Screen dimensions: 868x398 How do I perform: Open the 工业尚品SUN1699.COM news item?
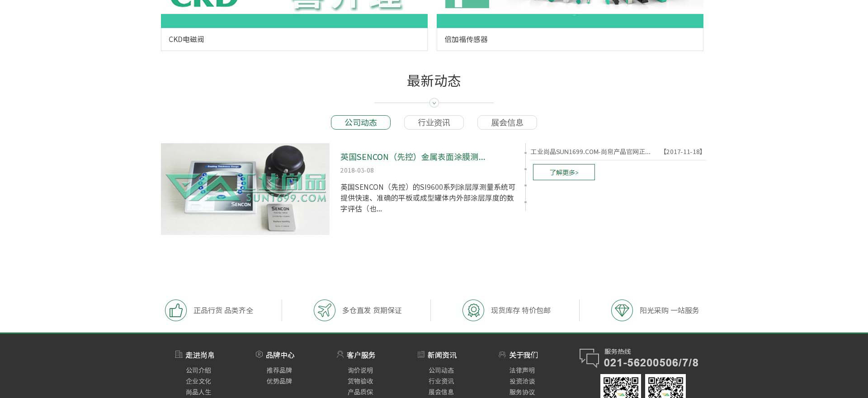(590, 152)
